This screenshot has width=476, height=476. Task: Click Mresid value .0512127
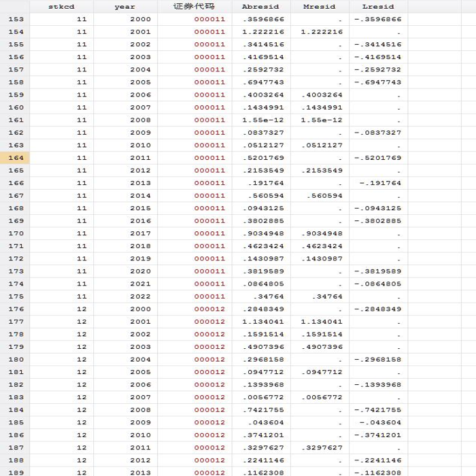tap(322, 145)
